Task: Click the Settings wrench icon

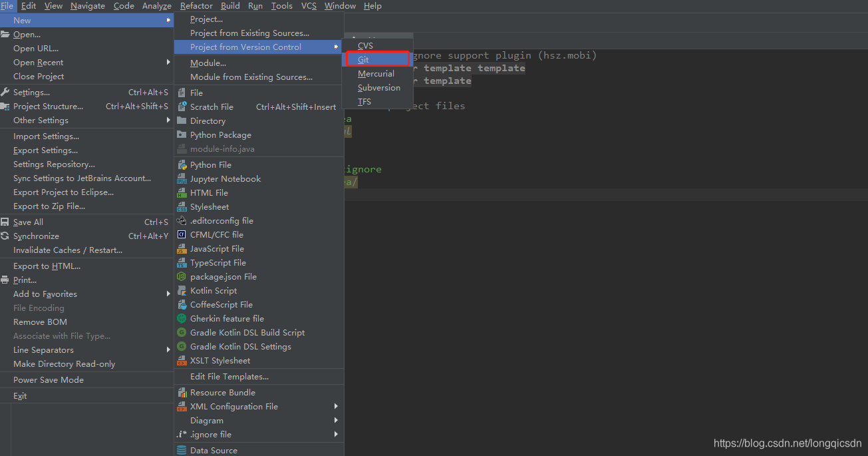Action: (x=5, y=93)
